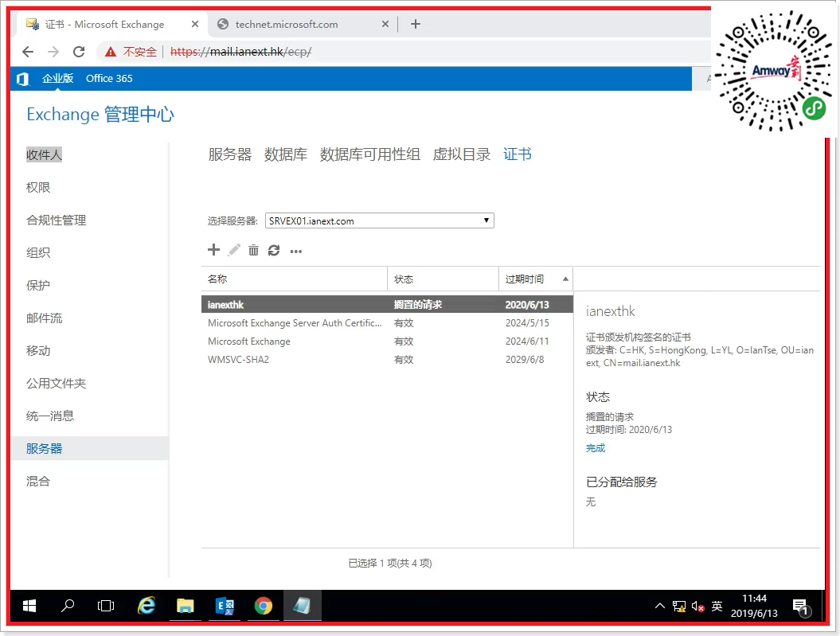This screenshot has height=636, width=840.
Task: Go forward in the browser
Action: pyautogui.click(x=53, y=52)
